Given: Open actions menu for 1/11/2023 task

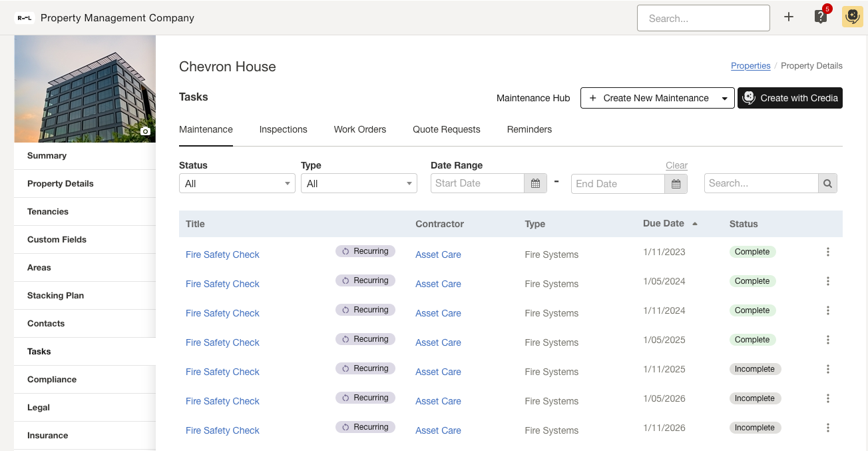Looking at the screenshot, I should coord(828,252).
